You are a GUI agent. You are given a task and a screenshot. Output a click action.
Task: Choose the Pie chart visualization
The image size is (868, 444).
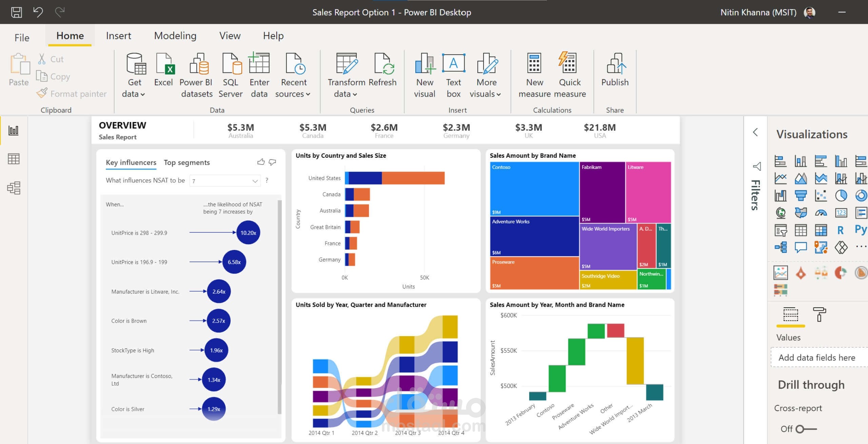point(841,195)
